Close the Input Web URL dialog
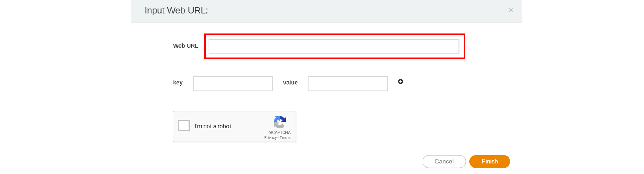 point(511,10)
